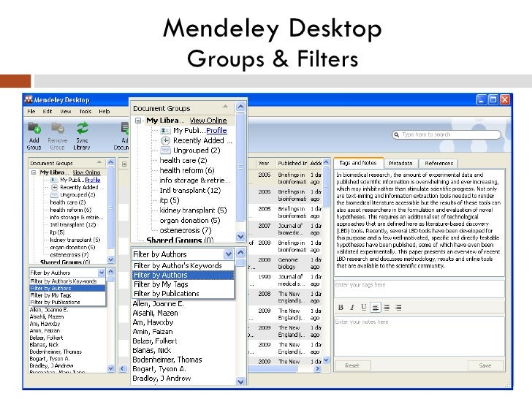Open the File menu

[x=31, y=111]
